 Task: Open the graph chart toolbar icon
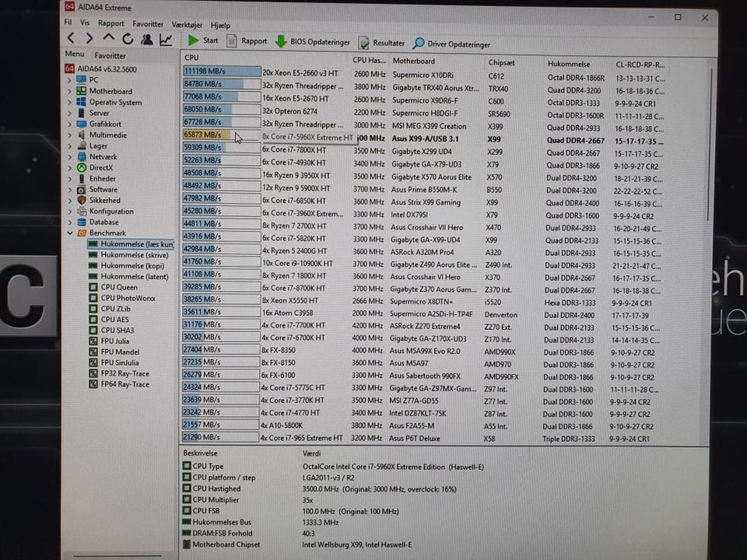[166, 40]
